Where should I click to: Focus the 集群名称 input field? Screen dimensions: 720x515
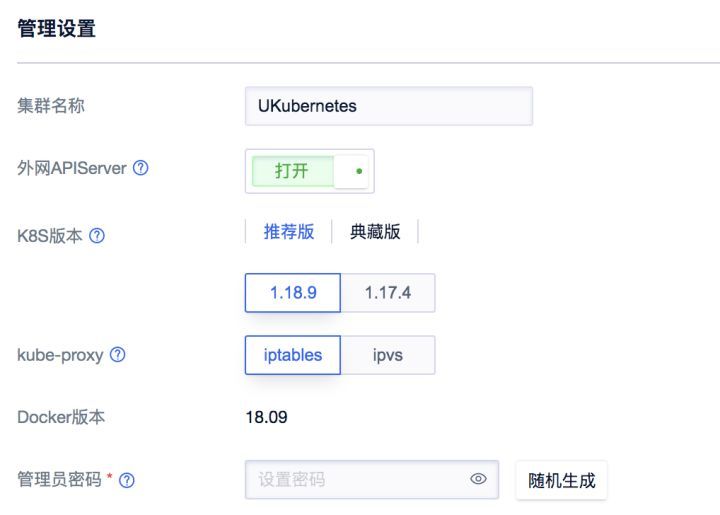[388, 106]
